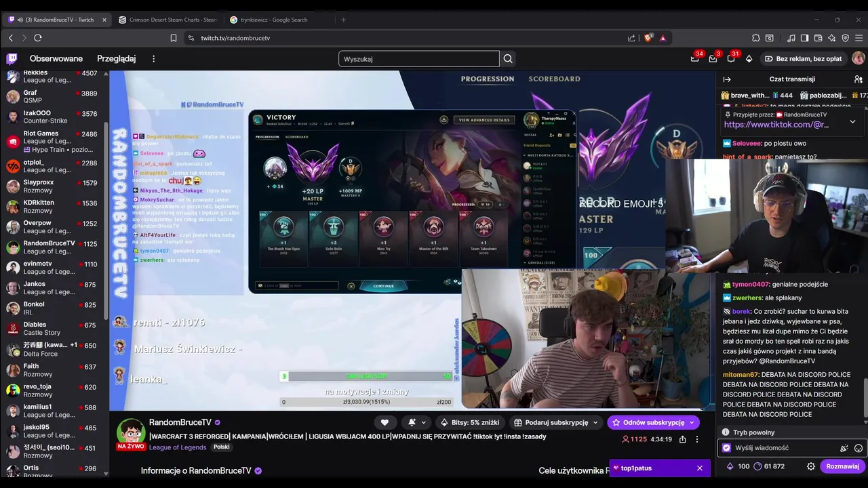The image size is (868, 488).
Task: Open Obserwowane tab
Action: (56, 59)
